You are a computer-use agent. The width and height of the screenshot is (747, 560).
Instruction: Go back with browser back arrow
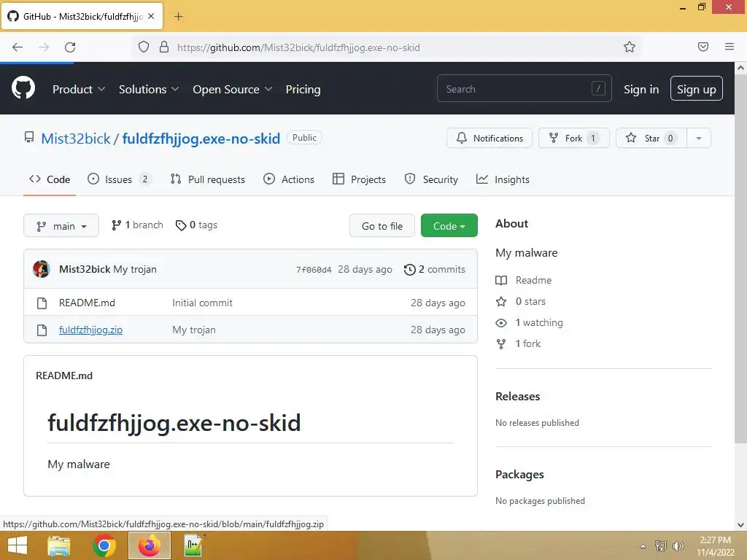point(18,47)
